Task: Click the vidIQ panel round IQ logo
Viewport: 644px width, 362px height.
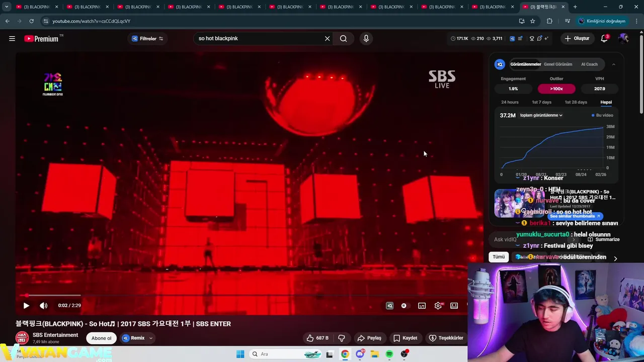Action: (500, 64)
